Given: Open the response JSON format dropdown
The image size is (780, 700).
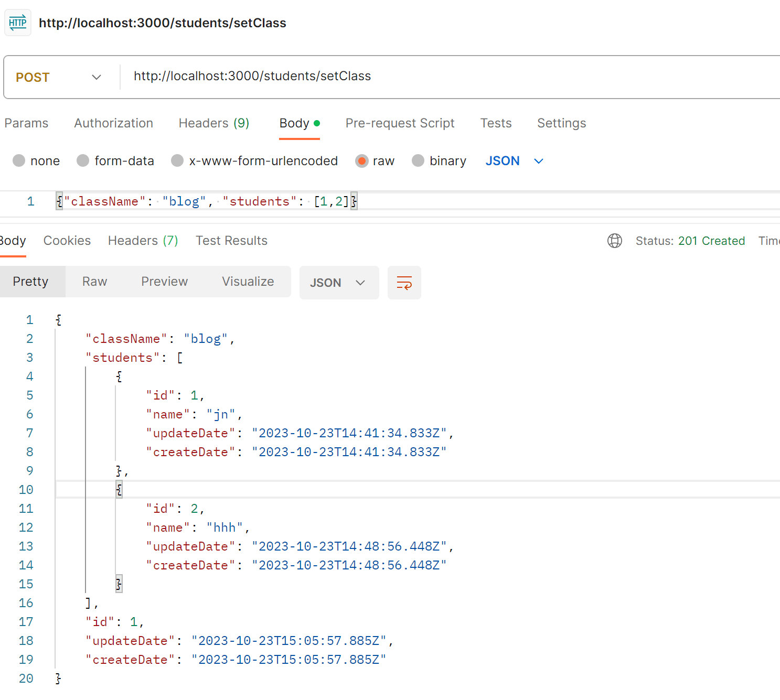Looking at the screenshot, I should coord(338,283).
